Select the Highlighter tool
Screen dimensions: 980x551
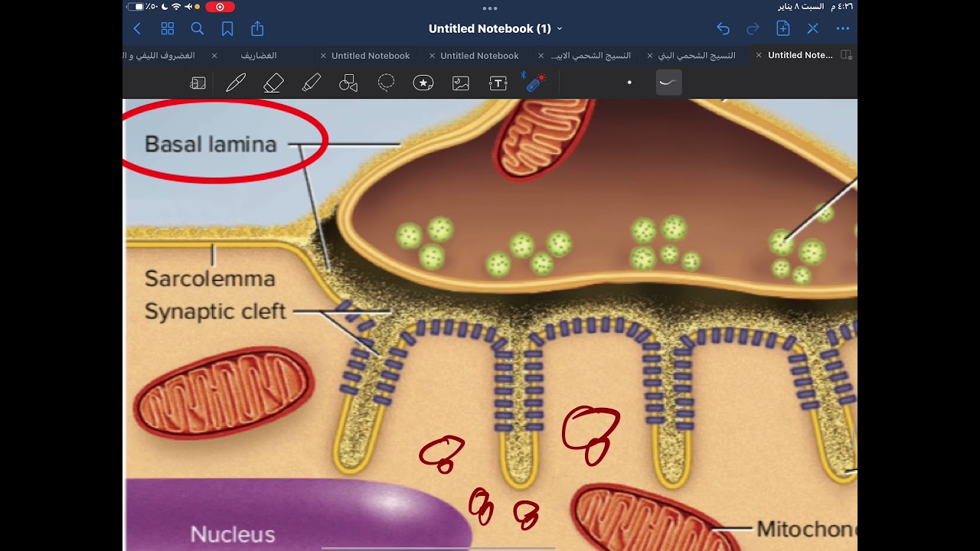coord(311,83)
